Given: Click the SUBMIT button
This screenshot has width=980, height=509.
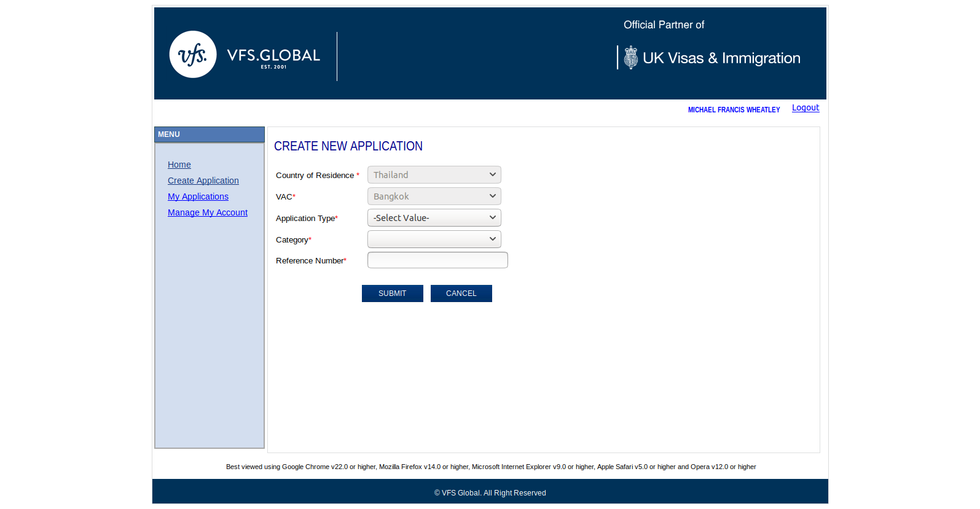Looking at the screenshot, I should (393, 293).
